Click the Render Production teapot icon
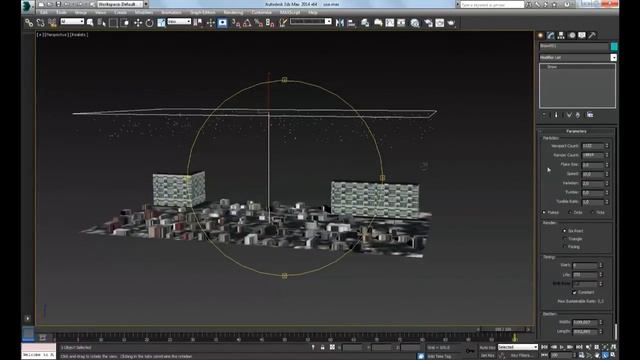Screen dimensions: 640x360 pos(451,23)
